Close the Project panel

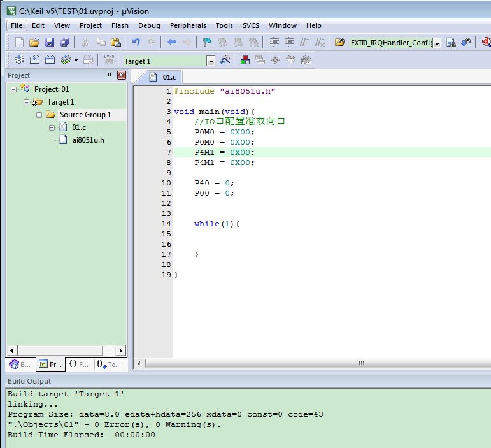coord(122,75)
